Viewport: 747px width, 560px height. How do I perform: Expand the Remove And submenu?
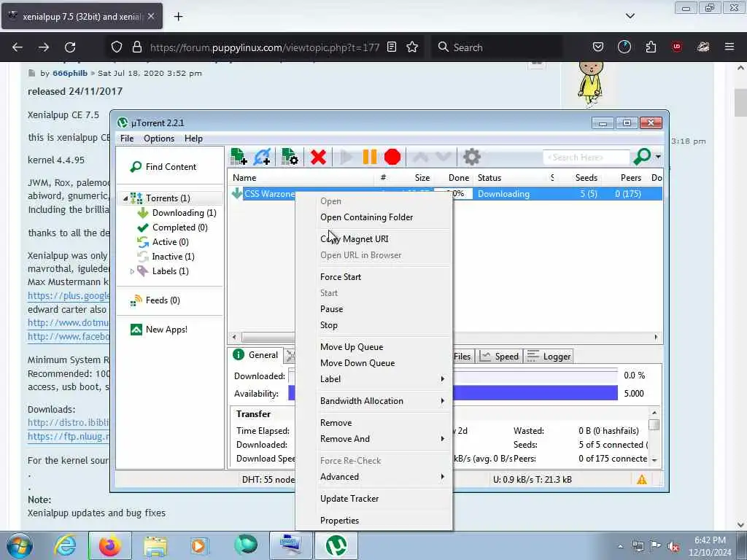tap(373, 439)
